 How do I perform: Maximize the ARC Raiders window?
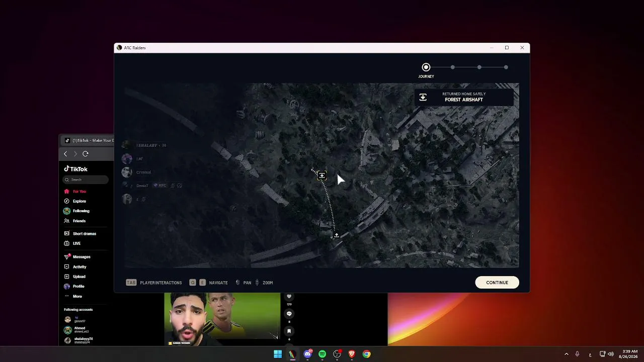[x=507, y=48]
